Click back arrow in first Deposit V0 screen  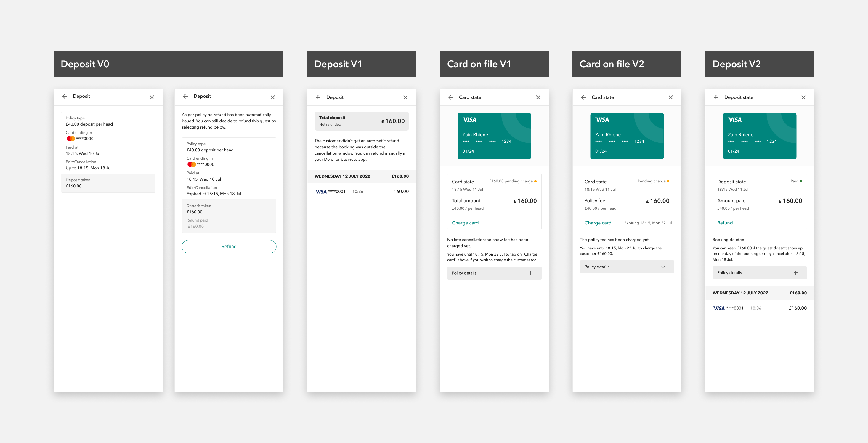pos(65,96)
